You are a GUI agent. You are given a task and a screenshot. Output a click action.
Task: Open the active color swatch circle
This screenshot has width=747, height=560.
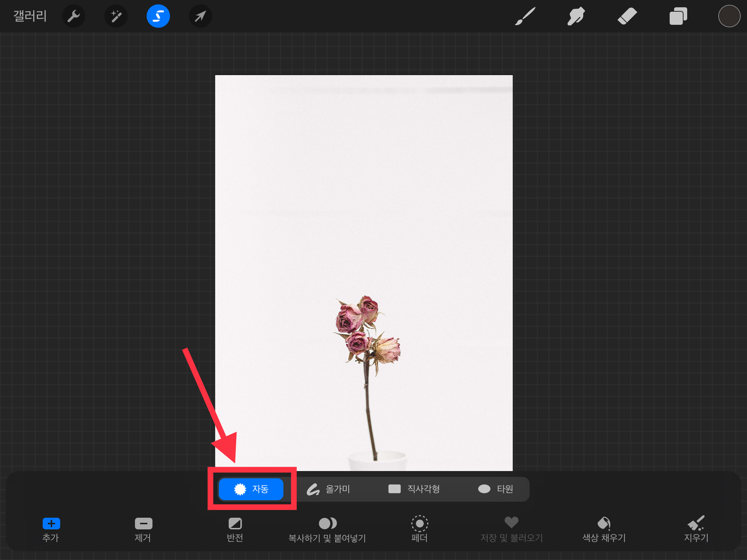coord(729,16)
